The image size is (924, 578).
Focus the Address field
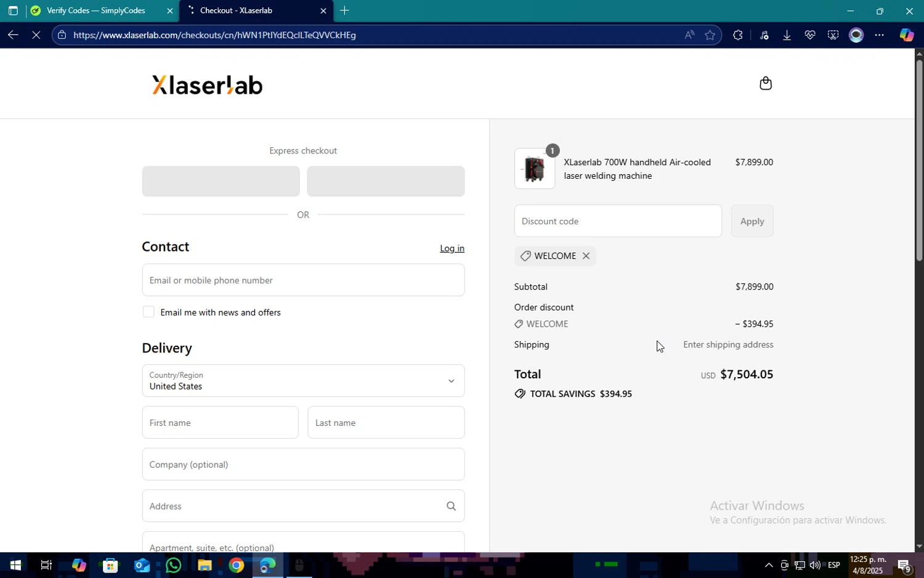pos(303,506)
